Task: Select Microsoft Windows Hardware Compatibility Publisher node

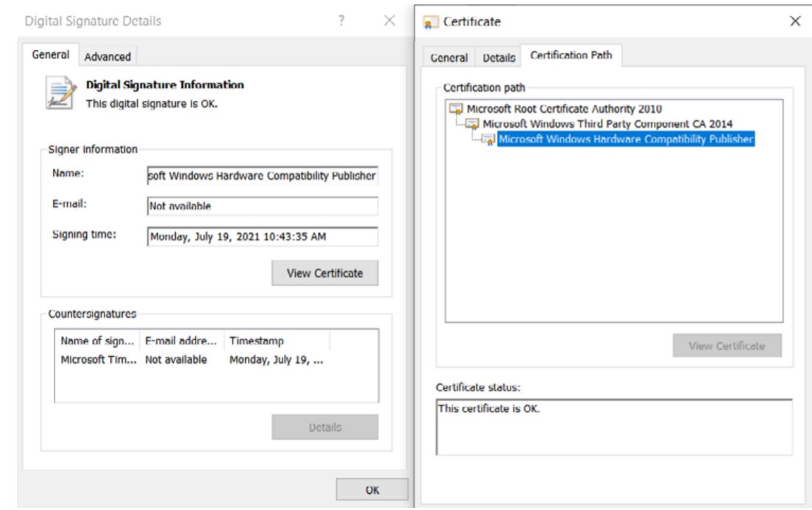Action: [x=626, y=138]
